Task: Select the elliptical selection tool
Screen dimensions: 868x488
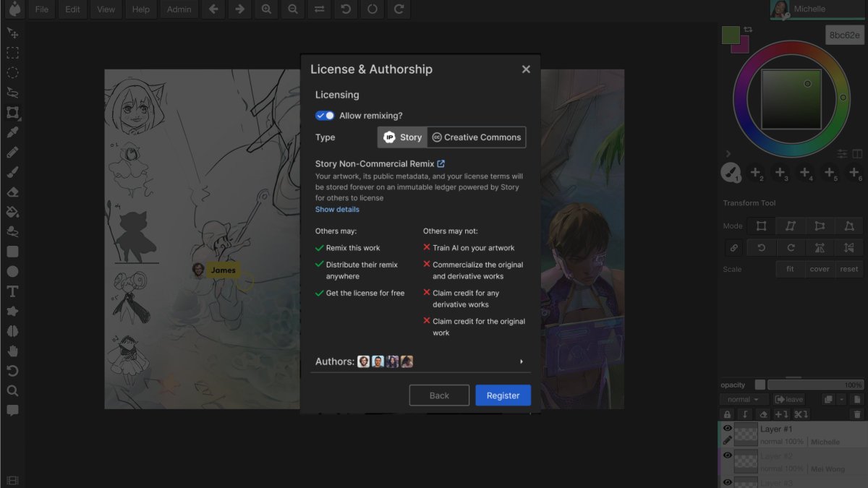Action: tap(12, 72)
